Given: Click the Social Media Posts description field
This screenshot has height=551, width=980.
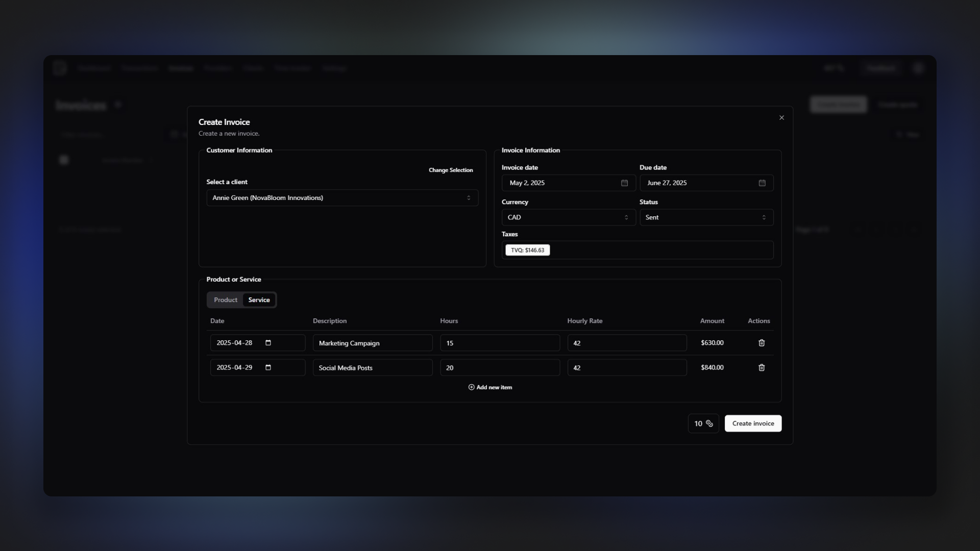Looking at the screenshot, I should click(x=372, y=367).
